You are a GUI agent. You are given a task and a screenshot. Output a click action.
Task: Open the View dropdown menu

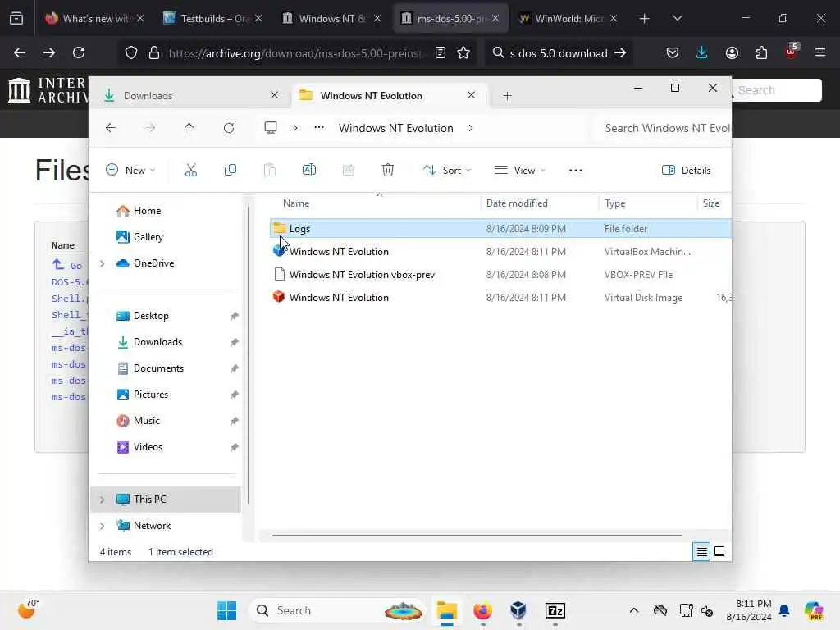(x=519, y=171)
